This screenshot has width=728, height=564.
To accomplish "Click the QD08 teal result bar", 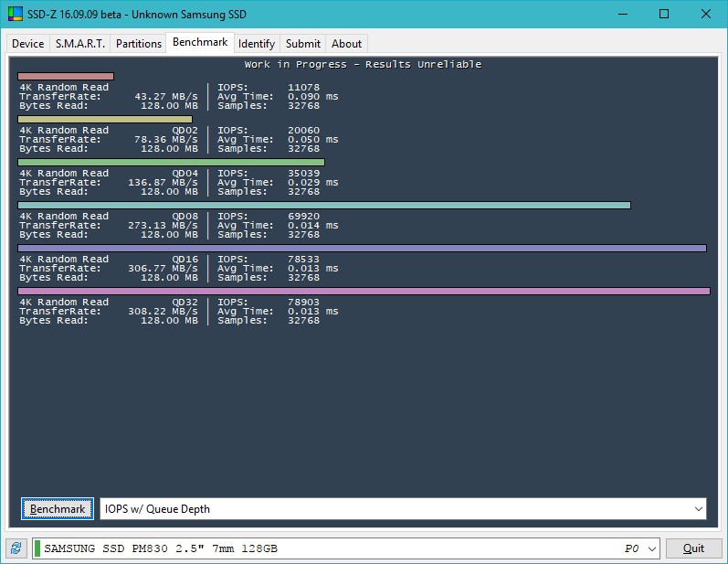I will point(324,206).
